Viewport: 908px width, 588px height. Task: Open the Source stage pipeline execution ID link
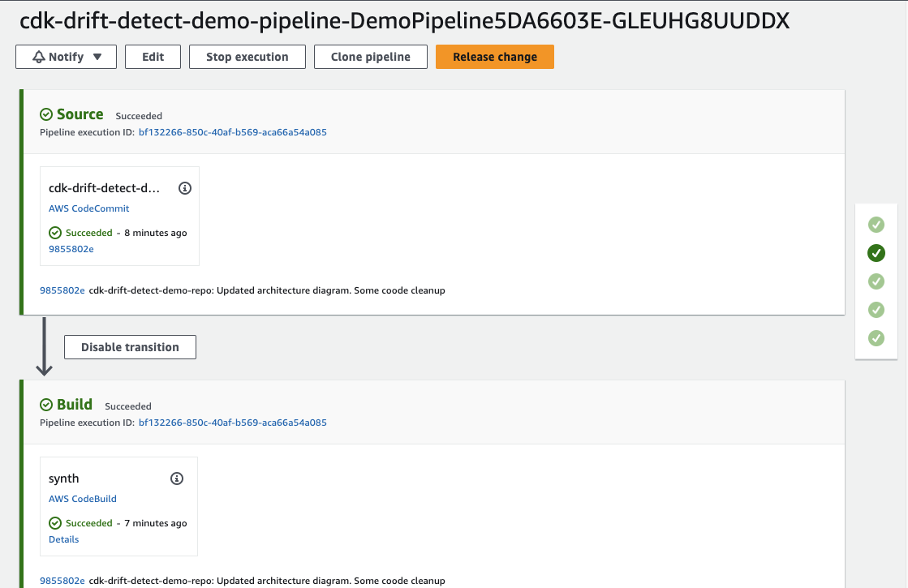[x=233, y=131]
